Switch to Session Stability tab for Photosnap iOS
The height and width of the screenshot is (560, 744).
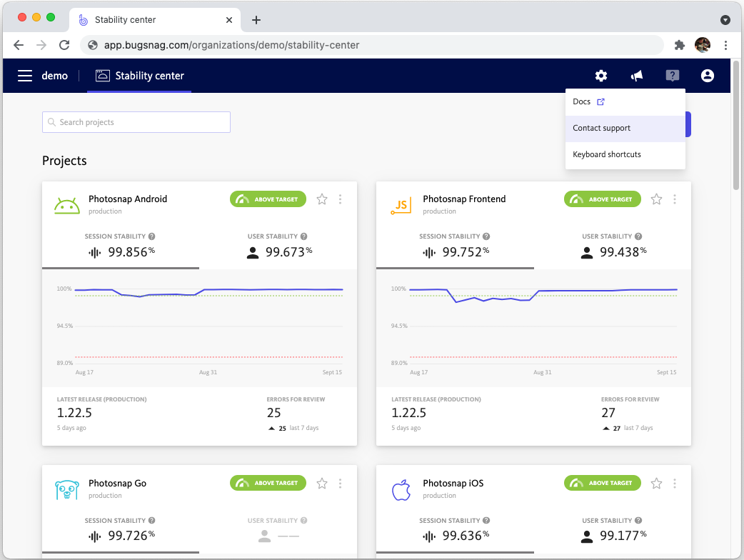pyautogui.click(x=455, y=531)
